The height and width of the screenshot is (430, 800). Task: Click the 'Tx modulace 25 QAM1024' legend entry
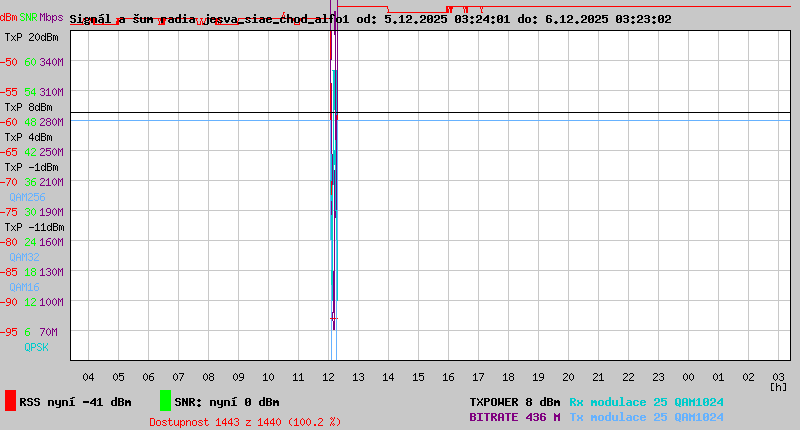(x=646, y=417)
